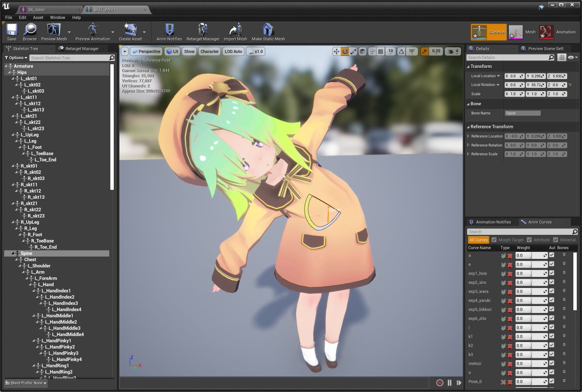Open the camera speed setting
The height and width of the screenshot is (392, 582).
453,51
